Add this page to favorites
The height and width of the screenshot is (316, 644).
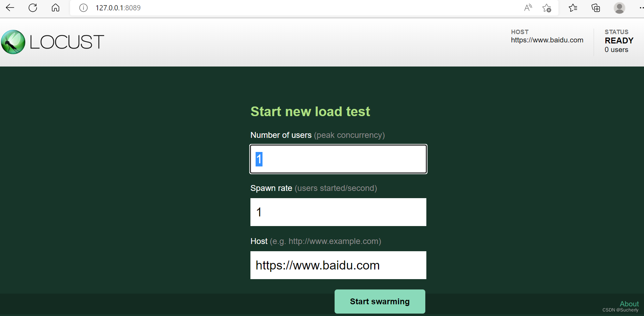pos(547,8)
